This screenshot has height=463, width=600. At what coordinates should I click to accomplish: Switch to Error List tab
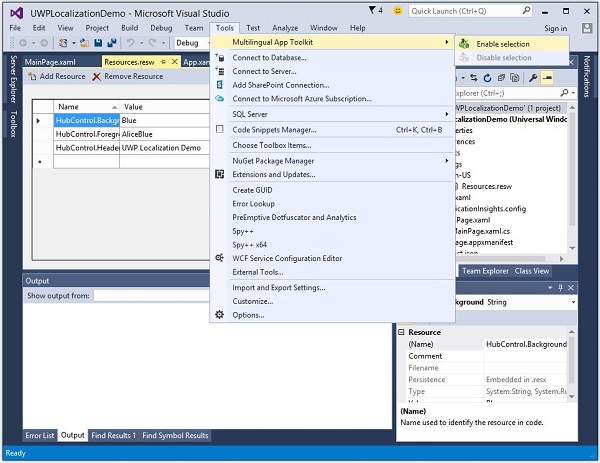pyautogui.click(x=39, y=435)
